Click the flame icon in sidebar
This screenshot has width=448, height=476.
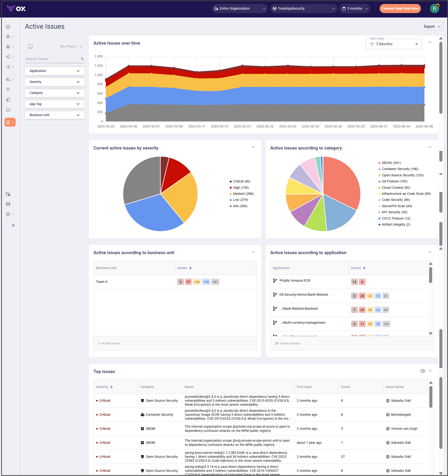pos(8,47)
